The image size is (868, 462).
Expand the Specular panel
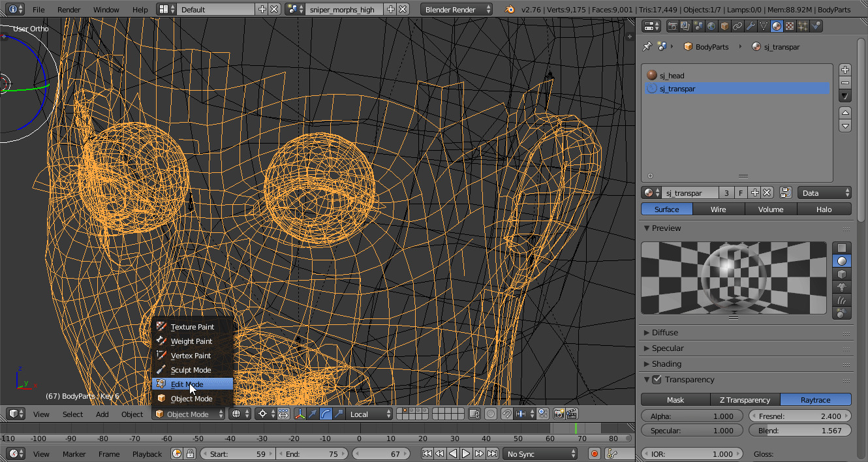tap(667, 348)
